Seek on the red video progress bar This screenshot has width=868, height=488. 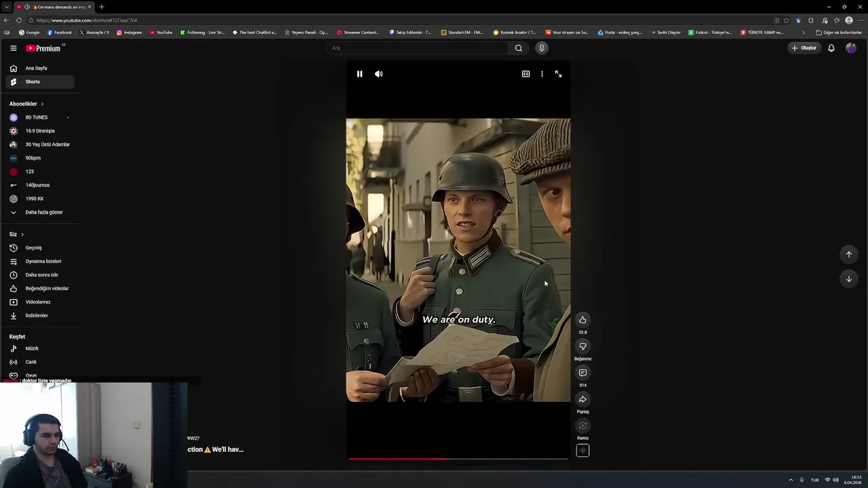tap(458, 459)
